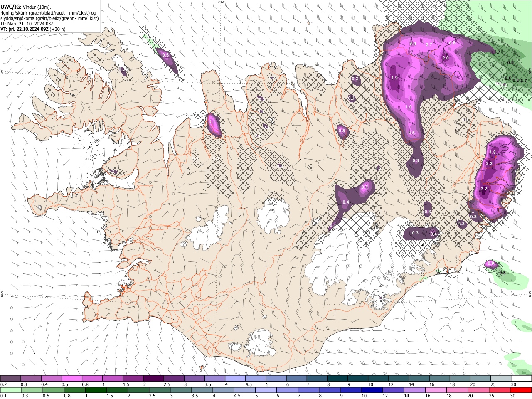Select the pale green 0.1 swatch, lower row
This screenshot has width=532, height=399.
tap(10, 390)
